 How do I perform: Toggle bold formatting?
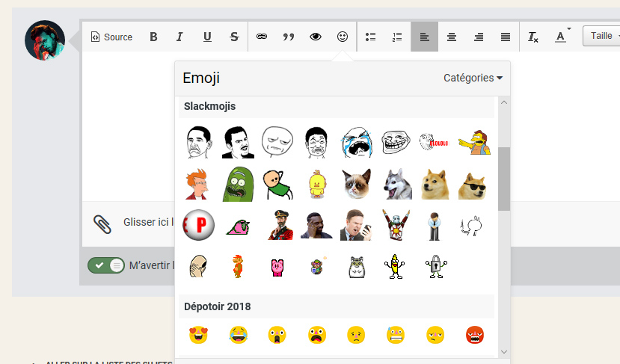[x=153, y=37]
